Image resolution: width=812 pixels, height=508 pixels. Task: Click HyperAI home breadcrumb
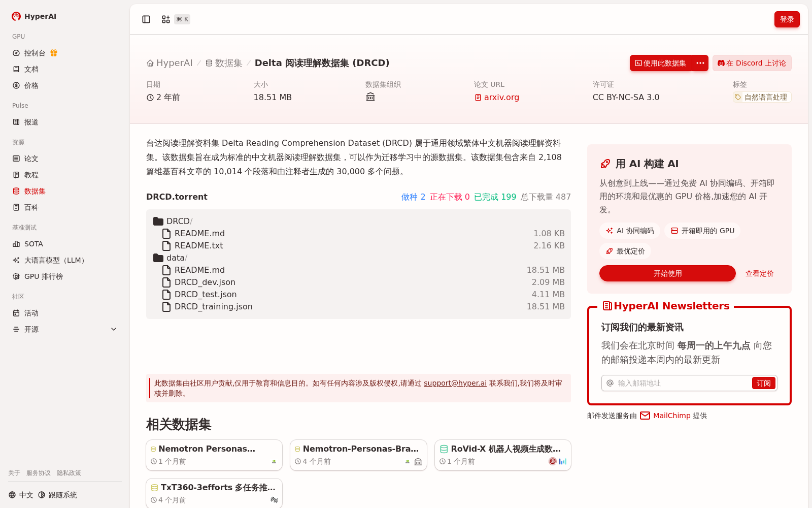[x=170, y=63]
